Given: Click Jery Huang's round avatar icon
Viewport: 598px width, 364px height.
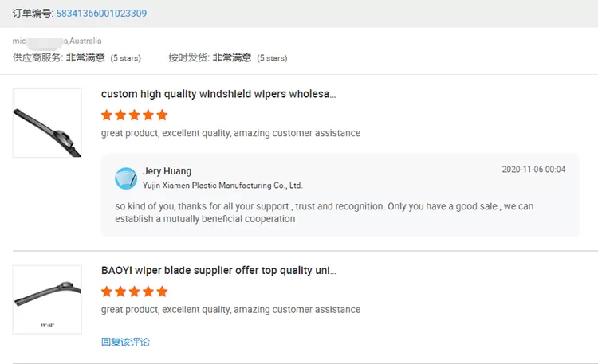Looking at the screenshot, I should tap(126, 178).
